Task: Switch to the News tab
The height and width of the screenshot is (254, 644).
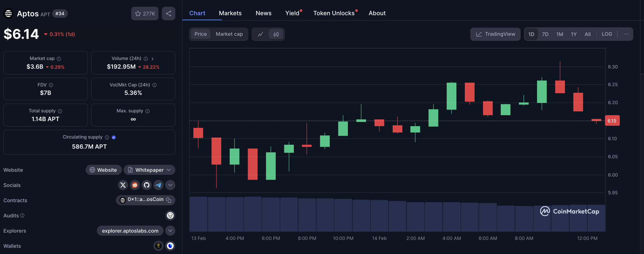Action: point(263,13)
